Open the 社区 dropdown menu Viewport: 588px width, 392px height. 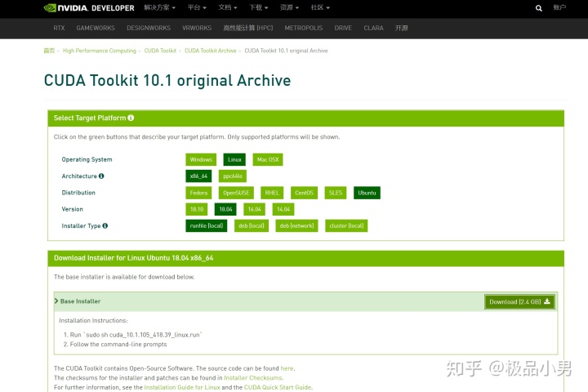click(x=320, y=7)
